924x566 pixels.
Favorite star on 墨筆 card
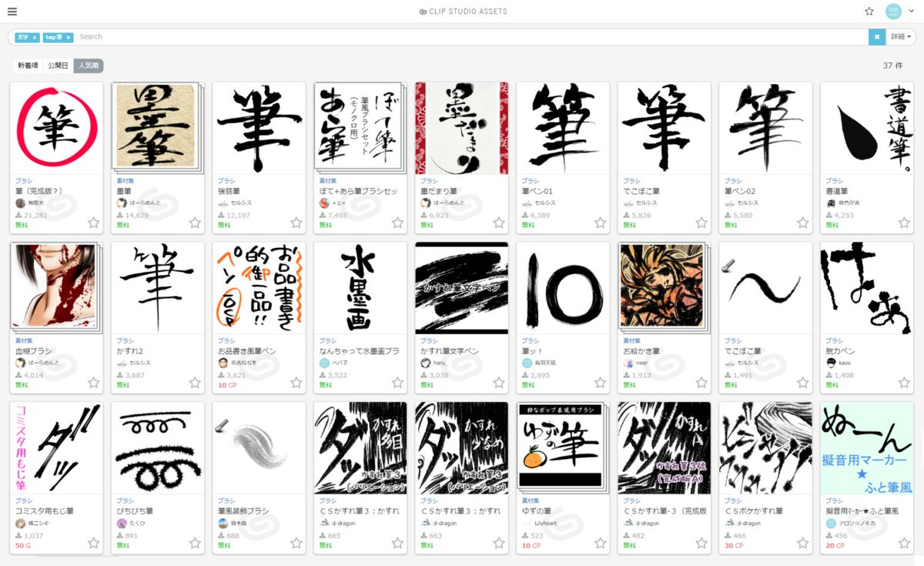click(x=195, y=223)
